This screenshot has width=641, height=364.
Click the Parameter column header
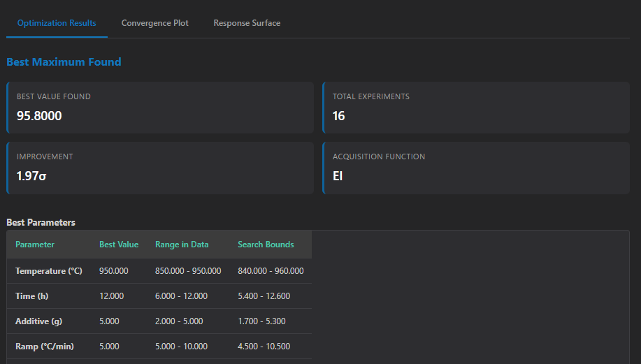(x=35, y=245)
